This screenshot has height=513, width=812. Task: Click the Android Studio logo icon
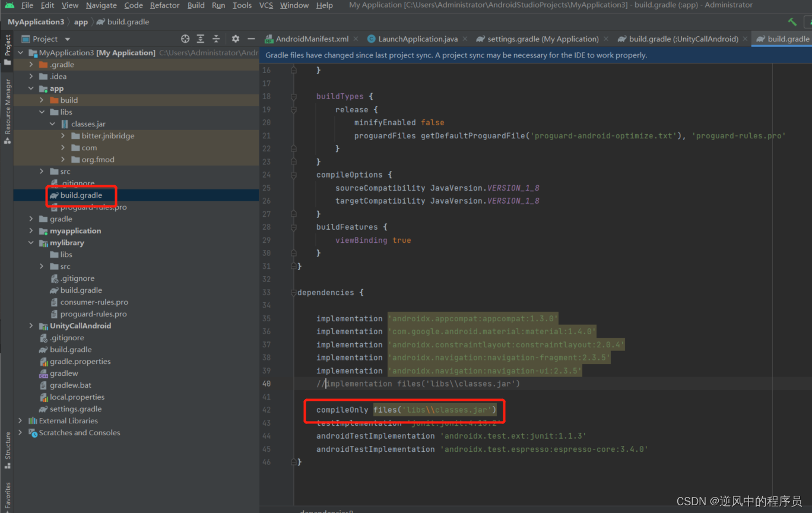tap(9, 5)
